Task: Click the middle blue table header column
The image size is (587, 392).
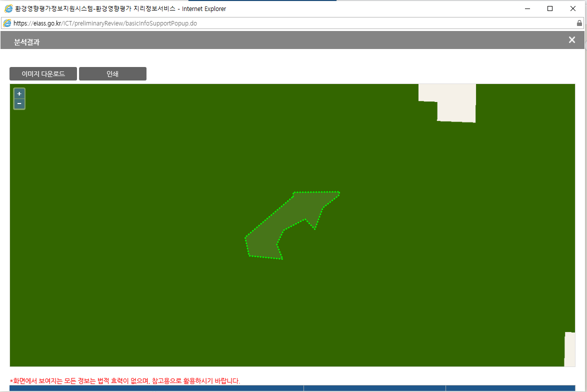Action: point(374,388)
